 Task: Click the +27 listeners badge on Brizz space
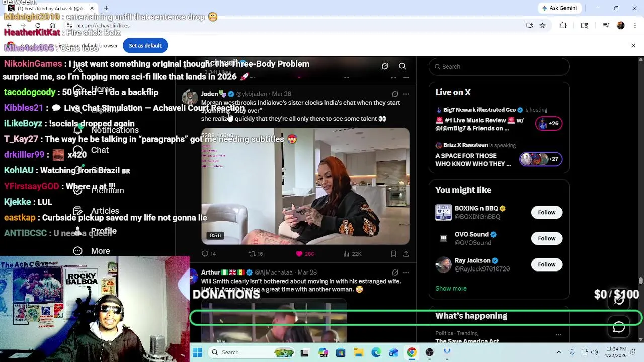541,159
